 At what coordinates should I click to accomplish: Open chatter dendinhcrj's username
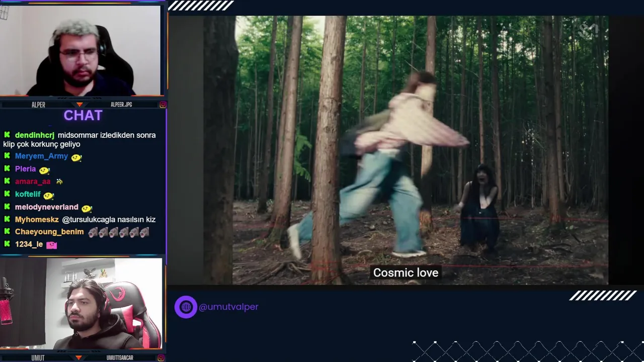click(x=35, y=135)
